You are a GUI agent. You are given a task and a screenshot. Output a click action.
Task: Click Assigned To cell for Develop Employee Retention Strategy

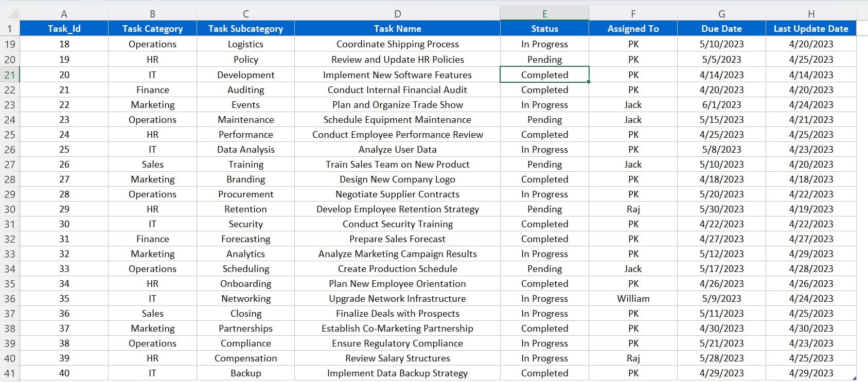point(633,209)
